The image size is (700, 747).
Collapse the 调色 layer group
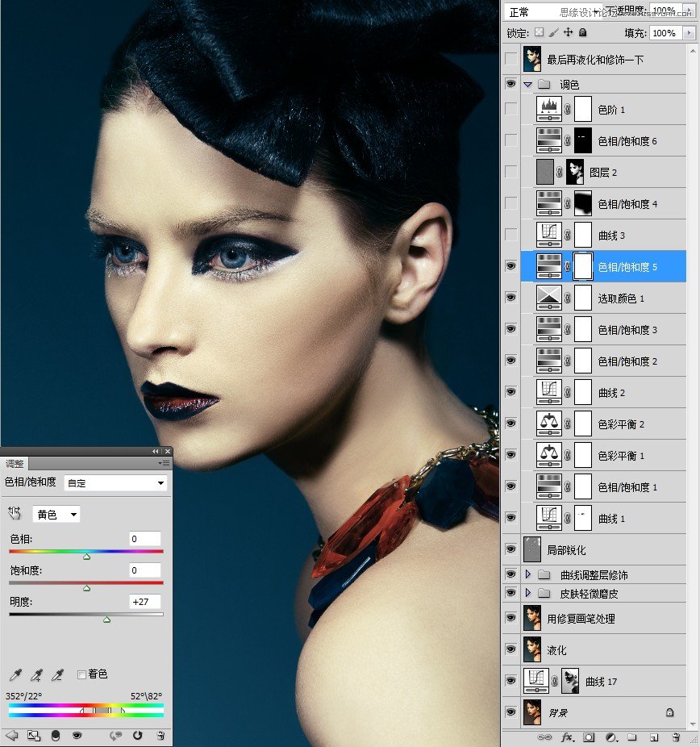(528, 84)
